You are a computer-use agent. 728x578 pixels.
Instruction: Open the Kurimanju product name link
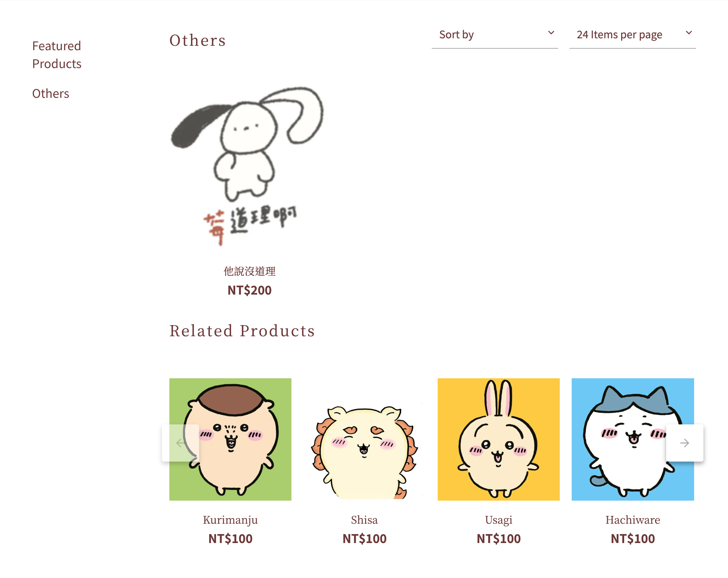coord(230,520)
